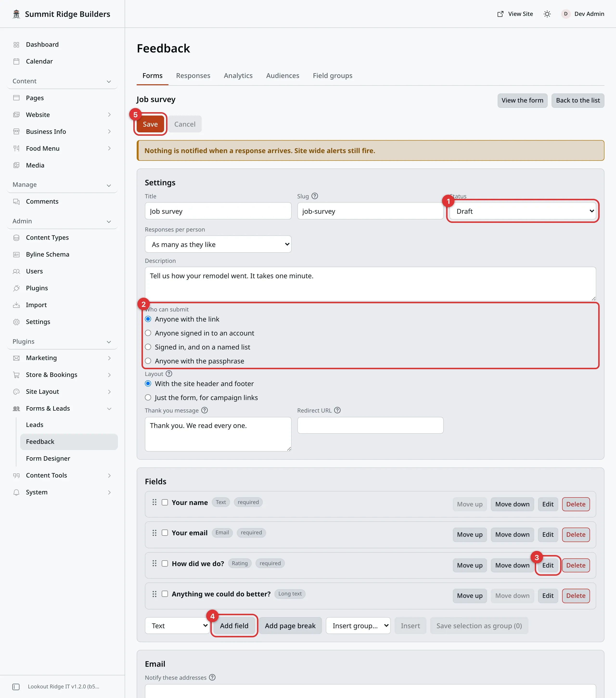
Task: Open the field type dropdown showing Text
Action: click(x=177, y=626)
